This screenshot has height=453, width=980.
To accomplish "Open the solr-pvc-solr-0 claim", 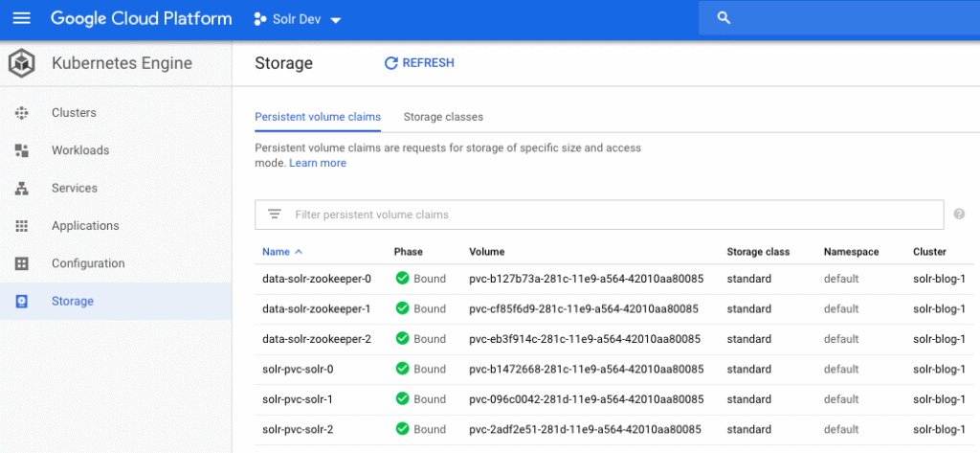I will coord(298,369).
